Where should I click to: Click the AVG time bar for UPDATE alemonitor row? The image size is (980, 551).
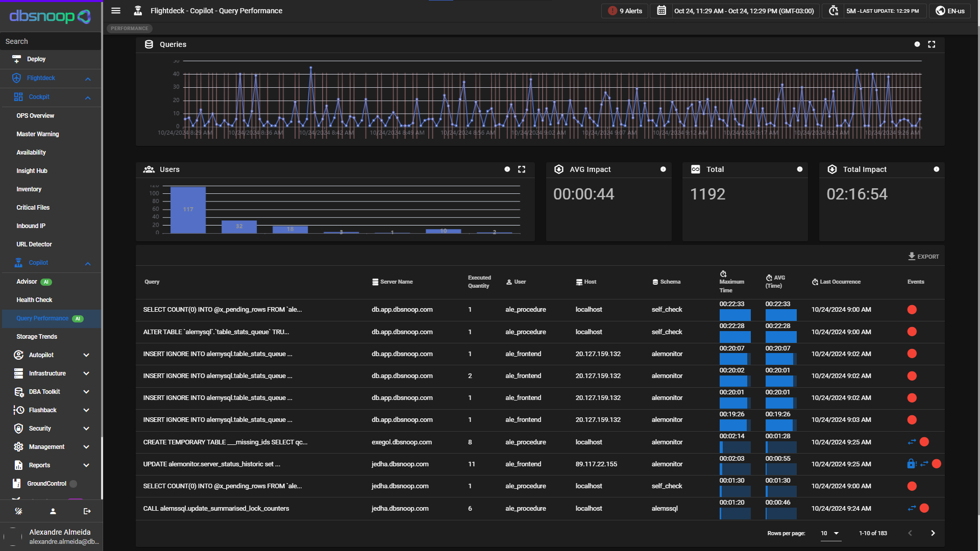(x=781, y=469)
